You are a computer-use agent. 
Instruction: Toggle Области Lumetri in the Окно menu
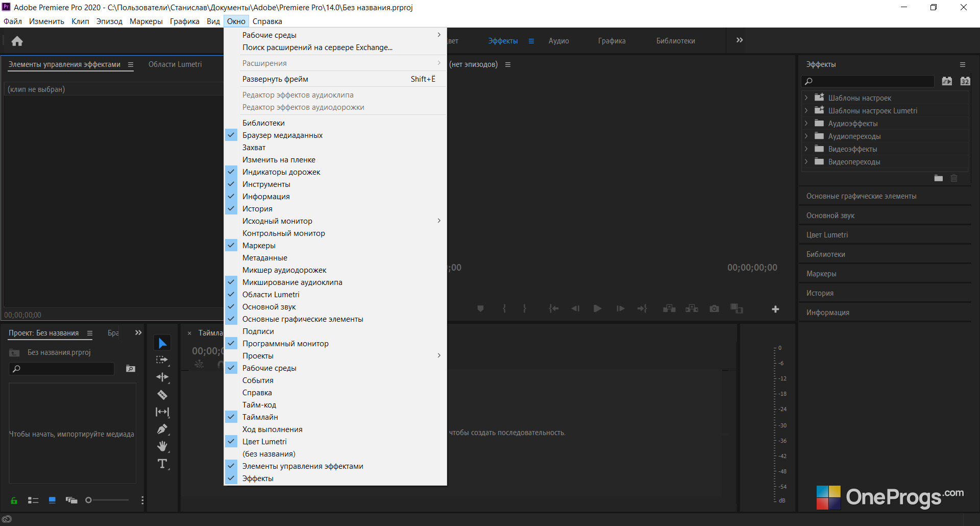335,295
